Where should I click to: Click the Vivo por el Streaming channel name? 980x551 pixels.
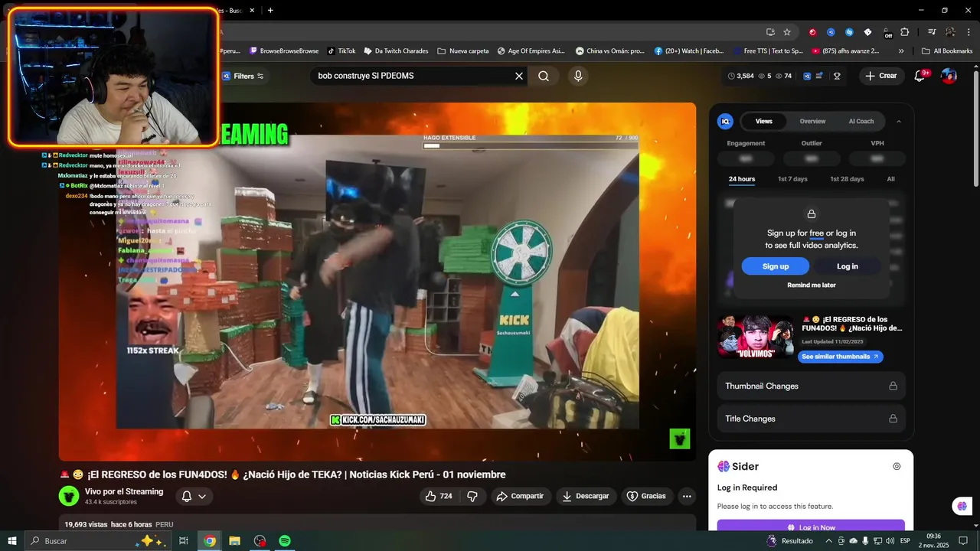point(124,491)
